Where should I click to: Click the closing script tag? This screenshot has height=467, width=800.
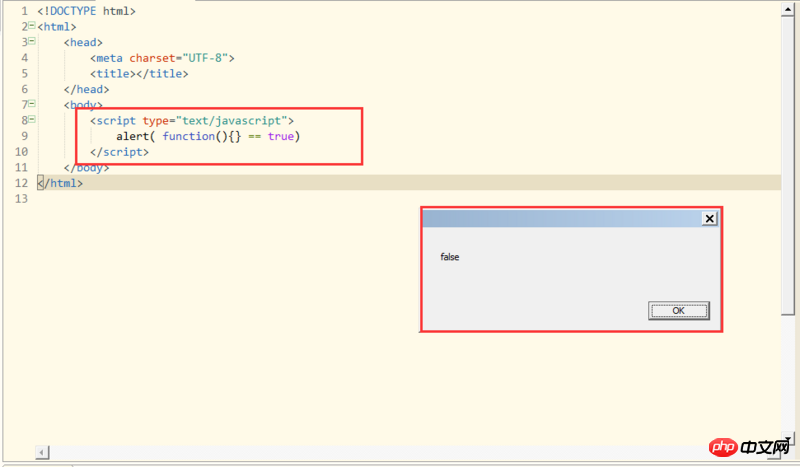[119, 152]
